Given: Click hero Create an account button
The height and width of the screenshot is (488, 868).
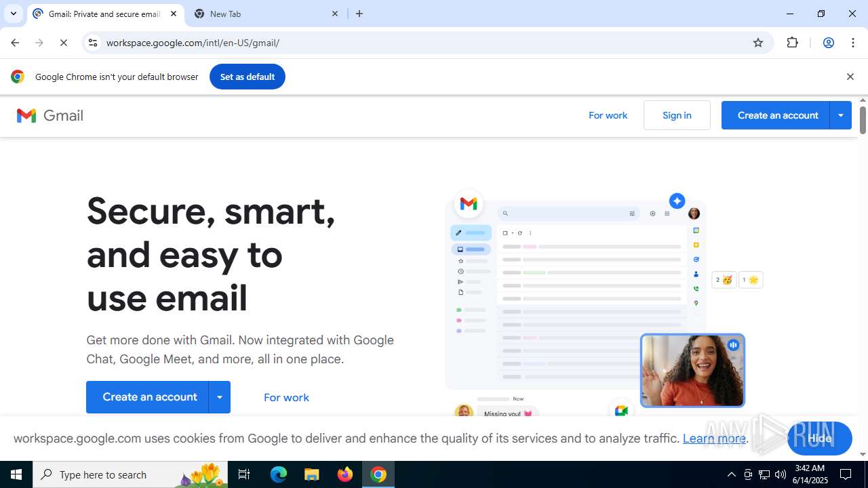Looking at the screenshot, I should (147, 397).
